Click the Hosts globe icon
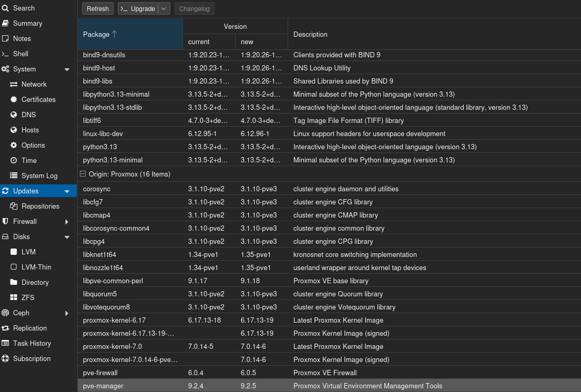The width and height of the screenshot is (581, 392). point(14,130)
